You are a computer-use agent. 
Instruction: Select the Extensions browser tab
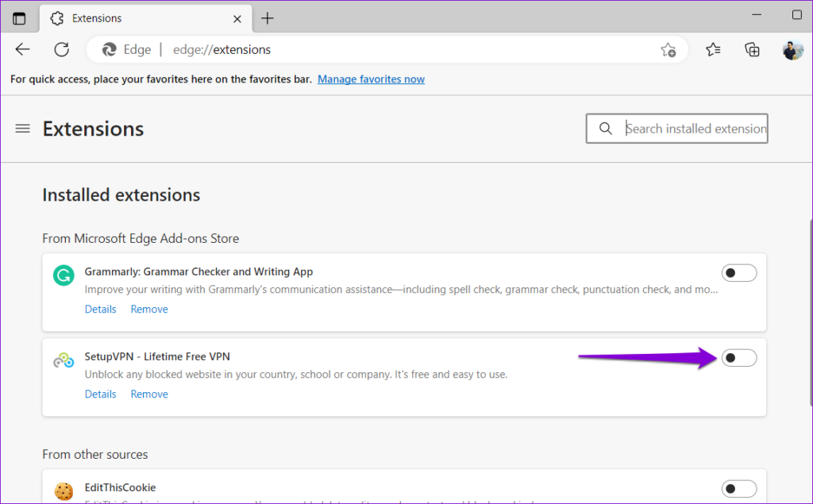143,17
